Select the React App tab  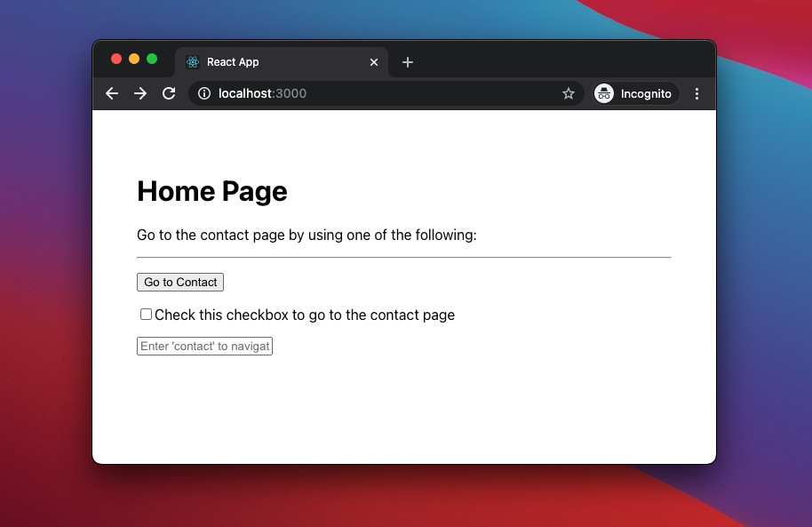pos(282,62)
